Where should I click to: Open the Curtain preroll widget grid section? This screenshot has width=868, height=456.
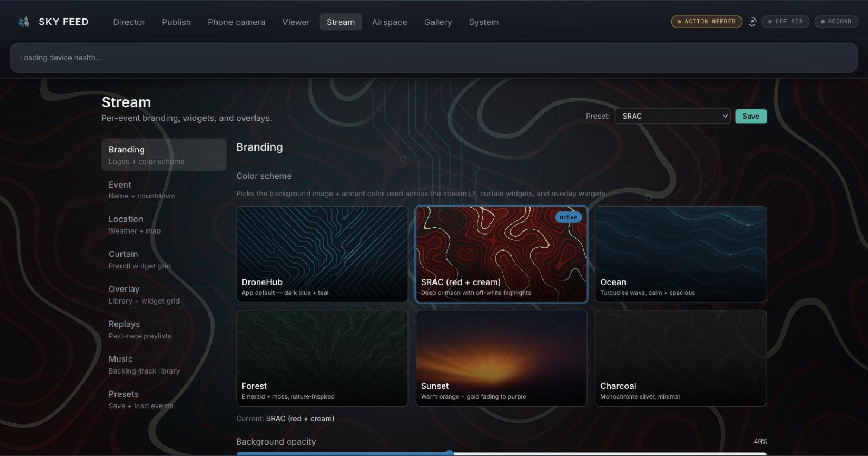tap(164, 260)
